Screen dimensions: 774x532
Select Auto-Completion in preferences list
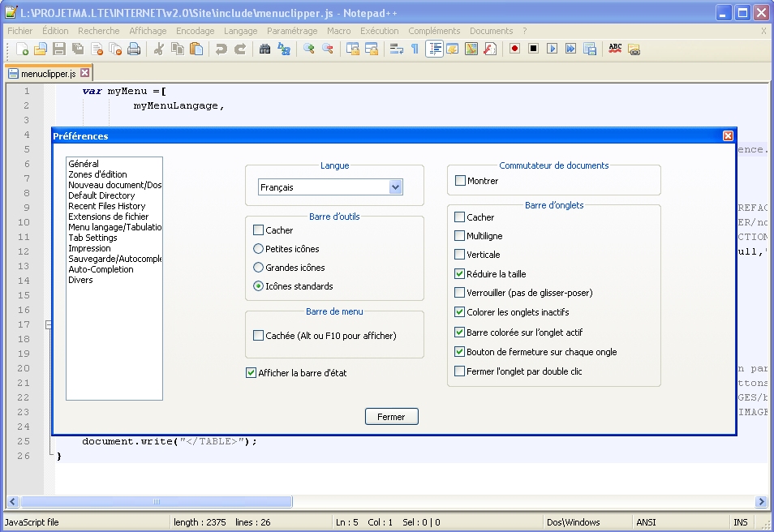point(101,269)
